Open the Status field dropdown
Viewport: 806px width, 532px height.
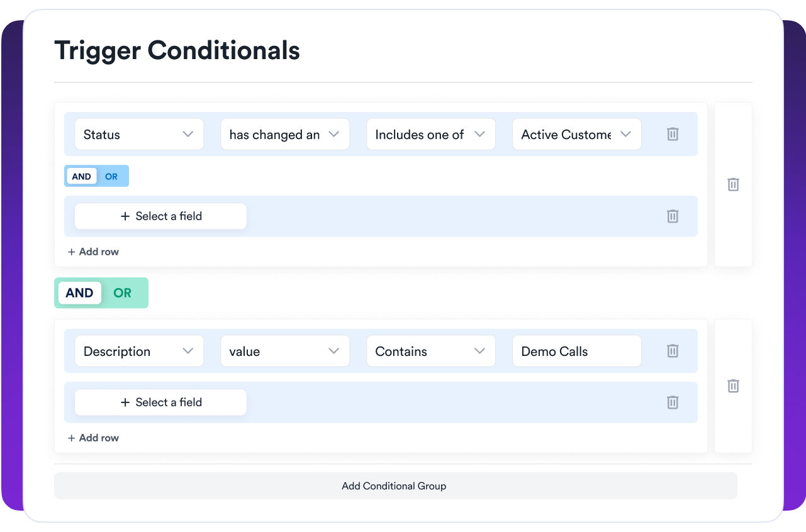pyautogui.click(x=139, y=135)
